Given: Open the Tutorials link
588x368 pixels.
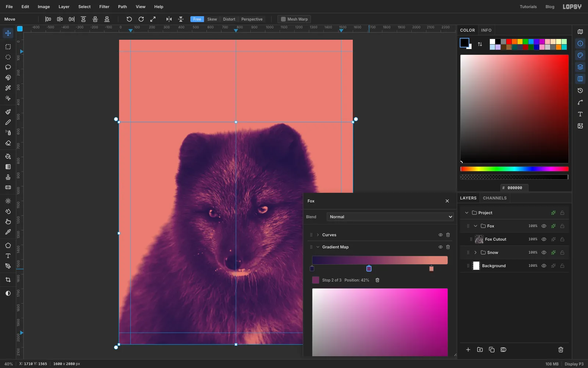Looking at the screenshot, I should [528, 7].
